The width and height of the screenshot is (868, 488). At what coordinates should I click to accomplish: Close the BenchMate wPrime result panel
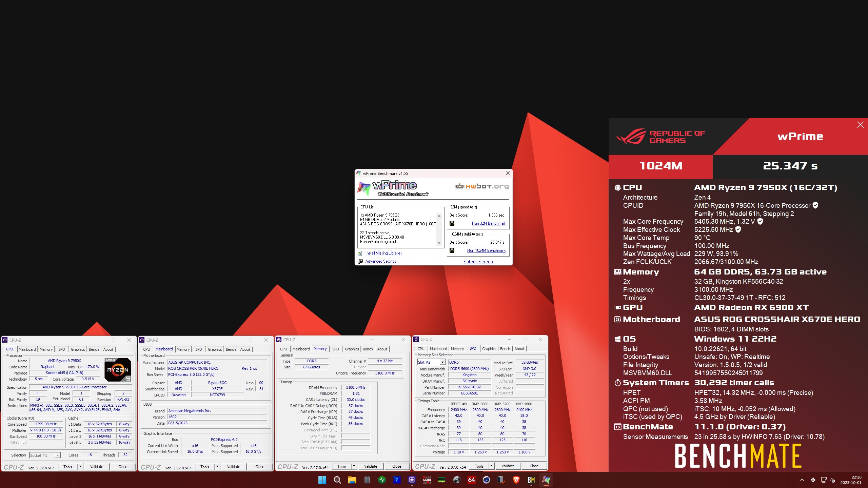860,125
